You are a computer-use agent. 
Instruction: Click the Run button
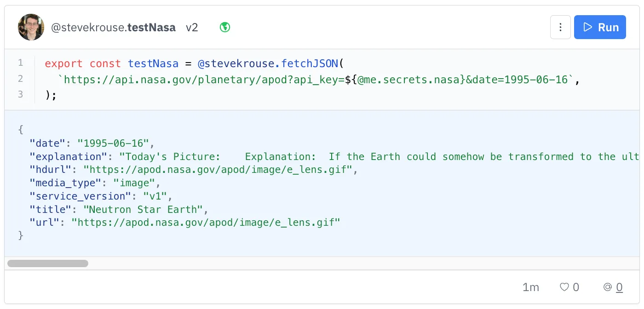(600, 27)
